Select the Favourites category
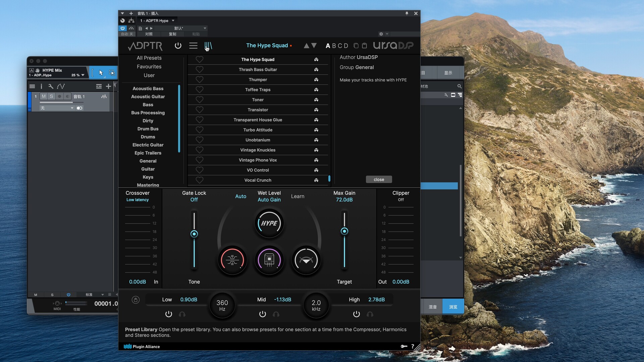The image size is (644, 362). point(149,67)
